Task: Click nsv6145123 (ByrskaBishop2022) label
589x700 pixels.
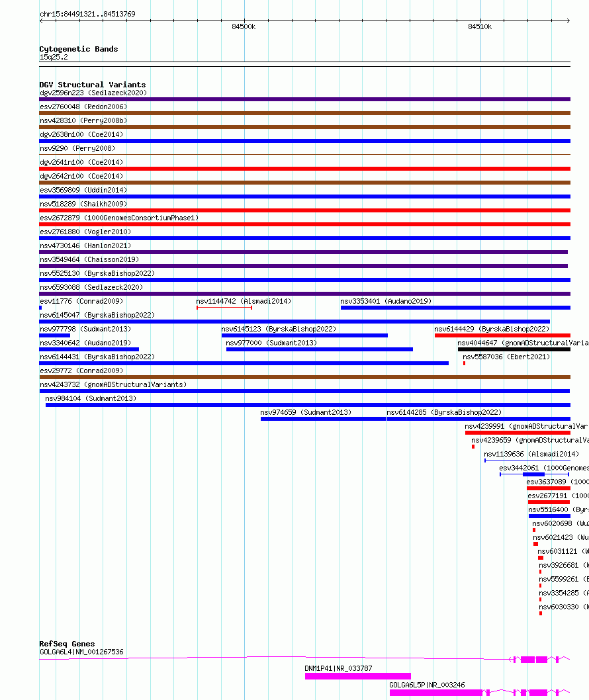Action: tap(279, 329)
